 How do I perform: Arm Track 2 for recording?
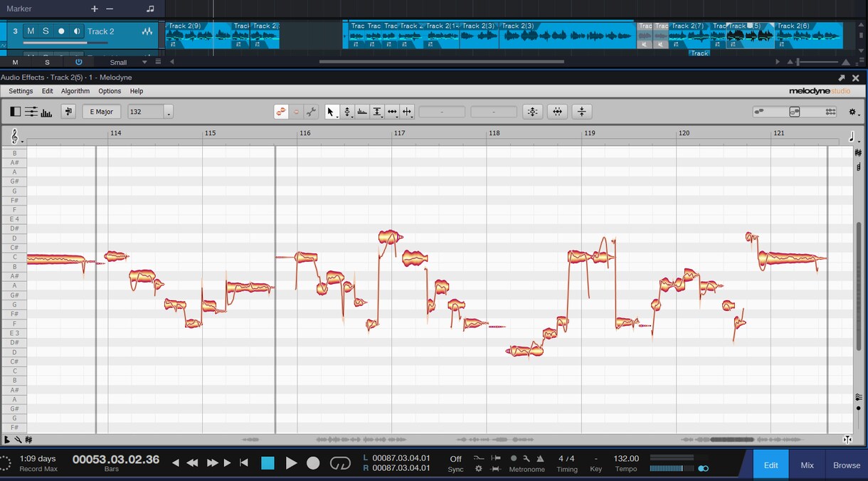tap(61, 31)
